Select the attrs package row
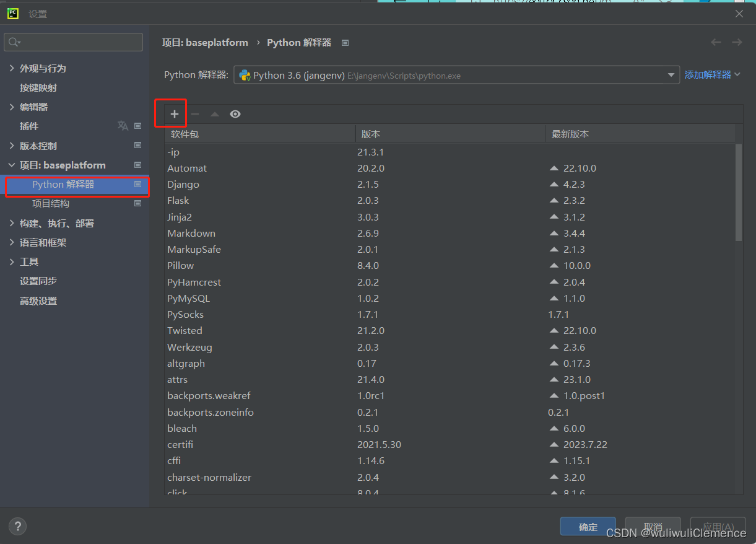The height and width of the screenshot is (544, 756). tap(450, 380)
